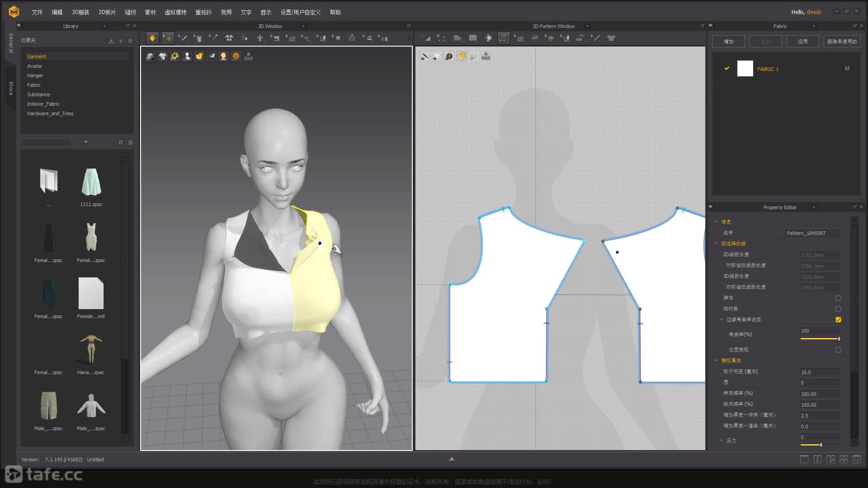This screenshot has height=488, width=868.
Task: Click the 删除未使用的 button
Action: tap(842, 42)
